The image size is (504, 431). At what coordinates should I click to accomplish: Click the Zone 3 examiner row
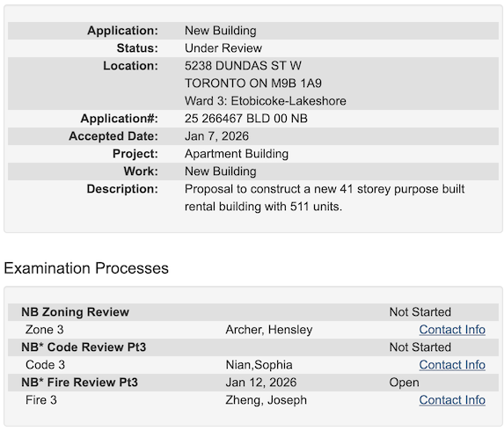click(253, 330)
